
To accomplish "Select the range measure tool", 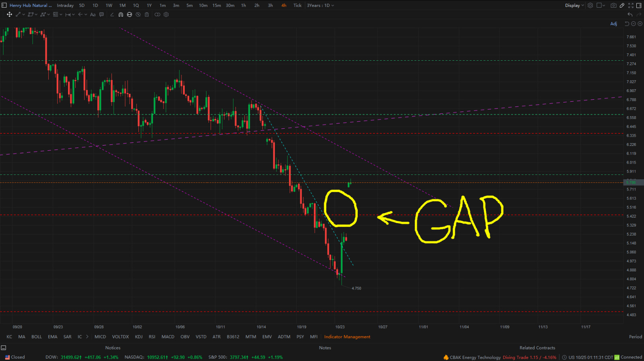I will click(x=68, y=14).
